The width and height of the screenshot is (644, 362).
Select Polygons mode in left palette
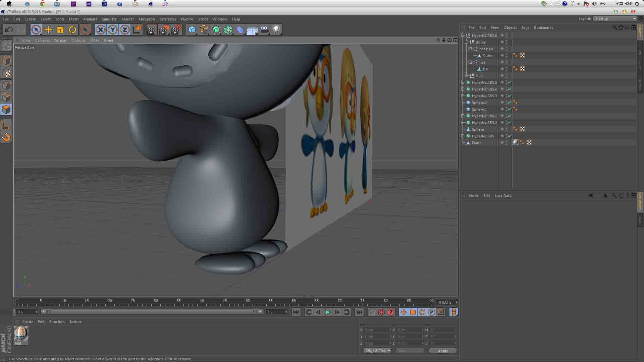coord(6,109)
